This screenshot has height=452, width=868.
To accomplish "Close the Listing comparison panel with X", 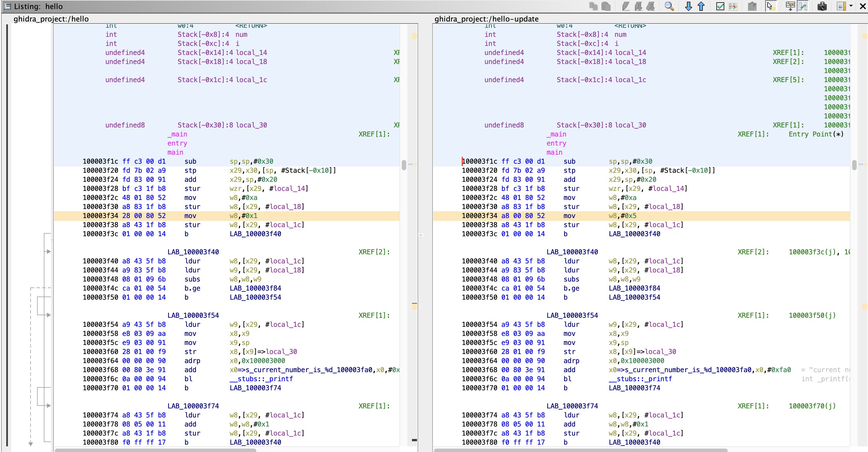I will click(x=863, y=7).
